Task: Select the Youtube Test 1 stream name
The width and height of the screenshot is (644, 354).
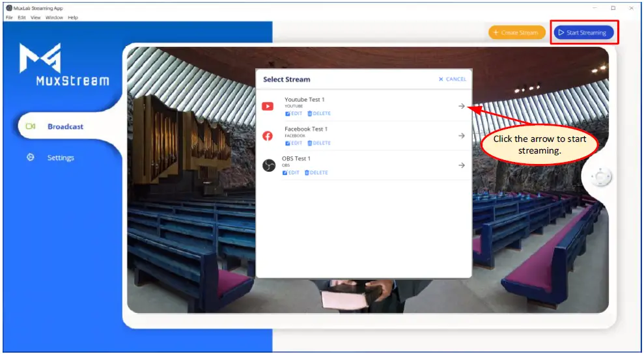Action: 305,100
